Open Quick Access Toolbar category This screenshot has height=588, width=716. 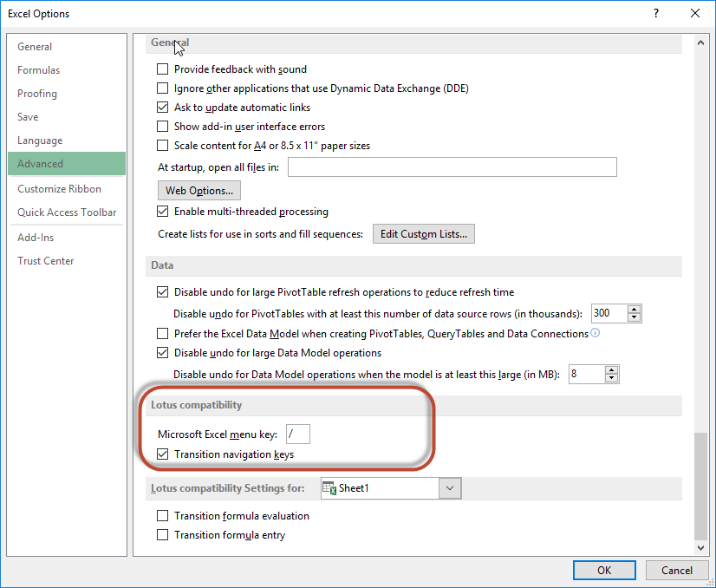pyautogui.click(x=67, y=212)
